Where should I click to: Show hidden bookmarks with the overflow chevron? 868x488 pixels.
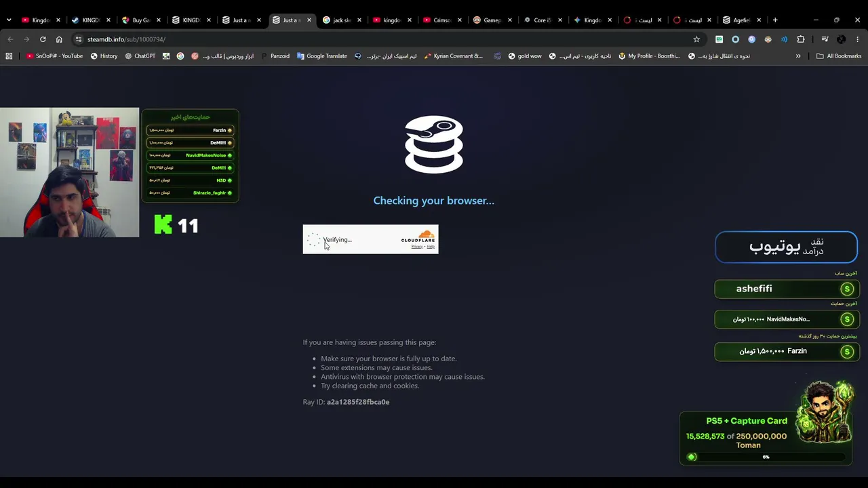coord(798,56)
